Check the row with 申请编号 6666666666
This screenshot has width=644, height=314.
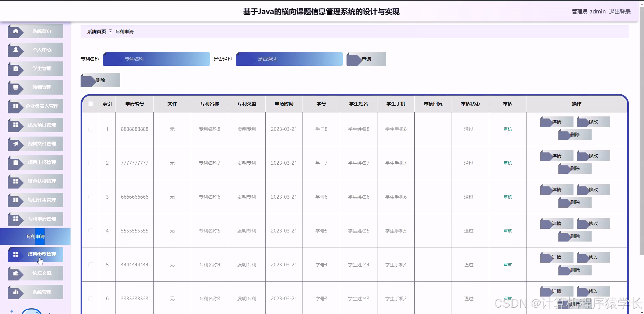[x=91, y=197]
